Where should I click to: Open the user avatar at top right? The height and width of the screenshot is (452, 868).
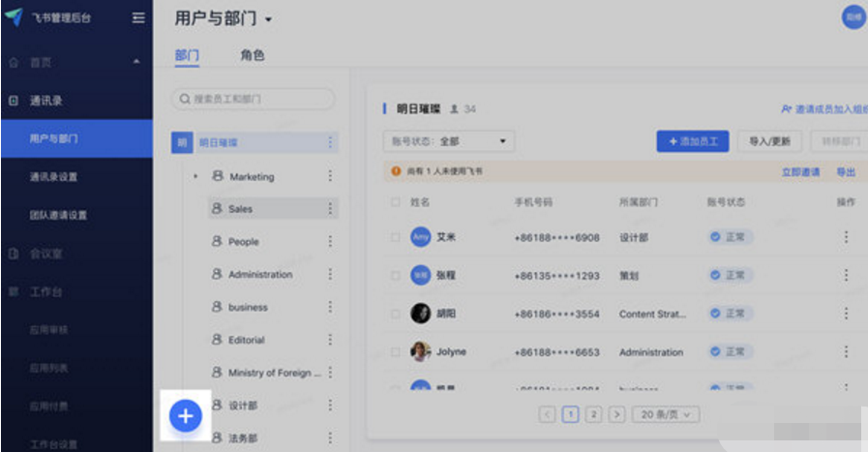point(853,17)
